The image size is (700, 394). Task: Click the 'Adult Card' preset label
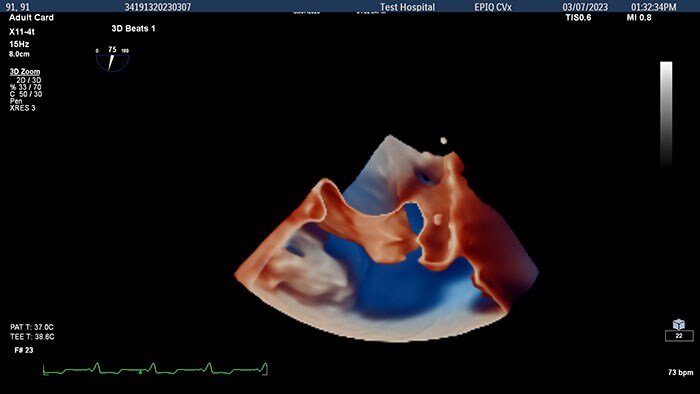[x=31, y=18]
